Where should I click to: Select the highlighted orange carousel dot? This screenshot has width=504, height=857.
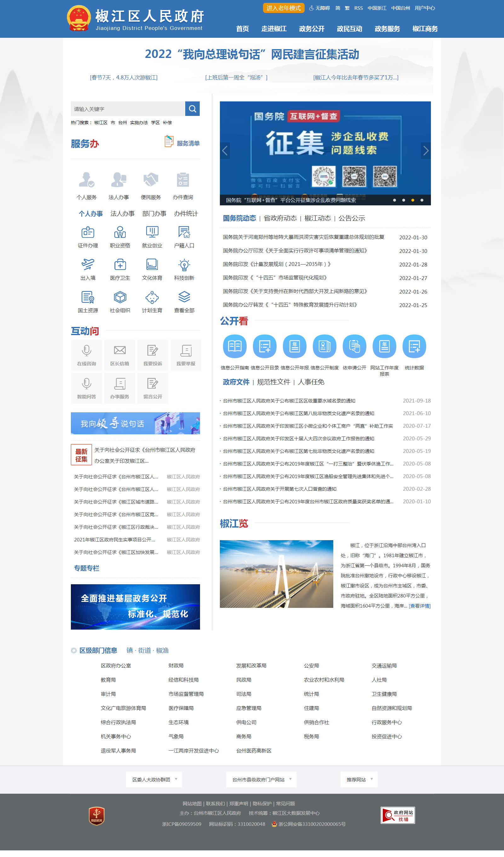tap(413, 200)
